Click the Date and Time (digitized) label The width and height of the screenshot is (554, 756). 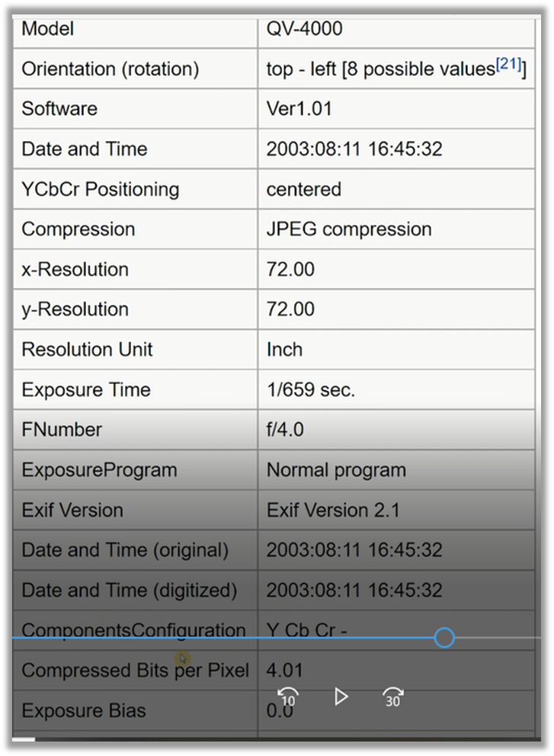(129, 591)
